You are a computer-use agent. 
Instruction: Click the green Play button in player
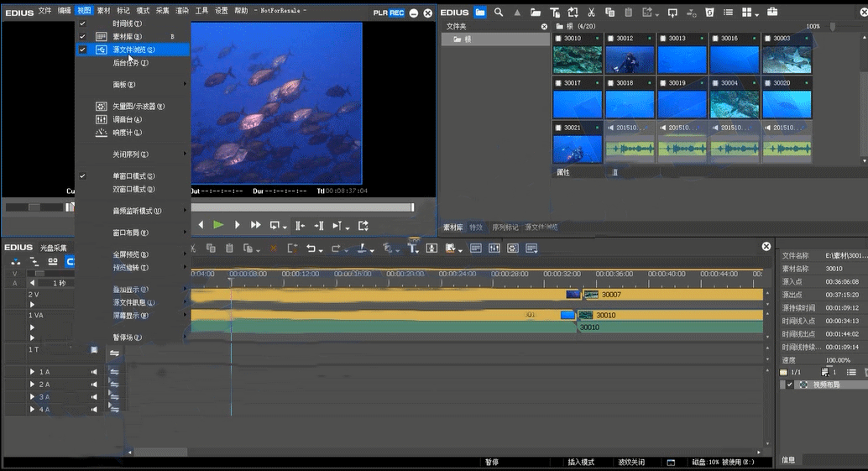point(218,225)
